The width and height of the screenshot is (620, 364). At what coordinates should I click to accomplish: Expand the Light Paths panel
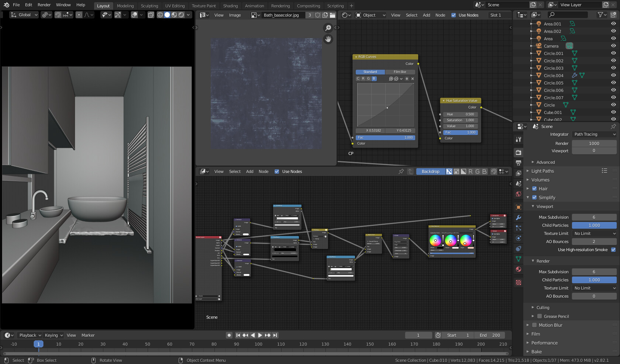[x=542, y=171]
